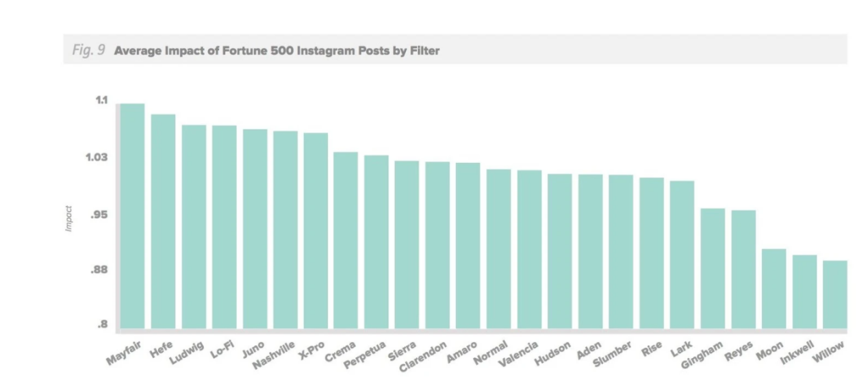Select the Juno filter bar

coord(255,229)
